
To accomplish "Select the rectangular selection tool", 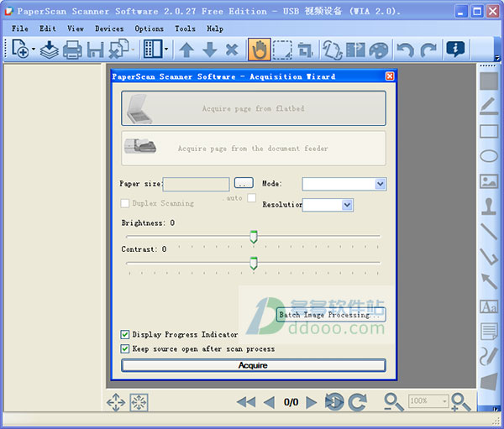I will [x=282, y=50].
